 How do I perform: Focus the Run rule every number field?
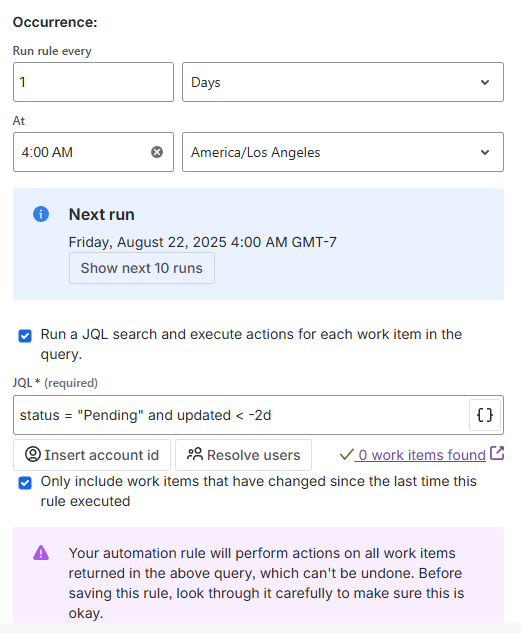click(93, 82)
